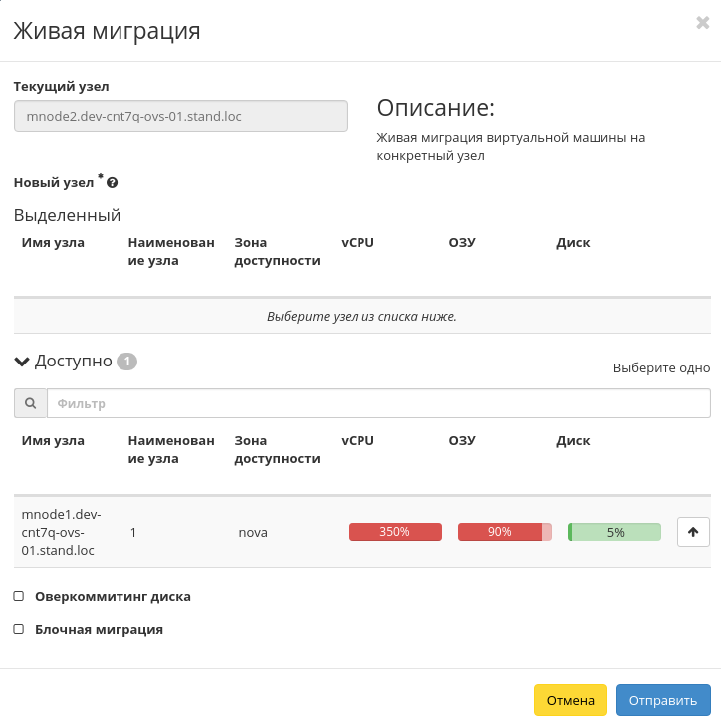721x728 pixels.
Task: Click the Диск 5% usage bar
Action: point(613,532)
